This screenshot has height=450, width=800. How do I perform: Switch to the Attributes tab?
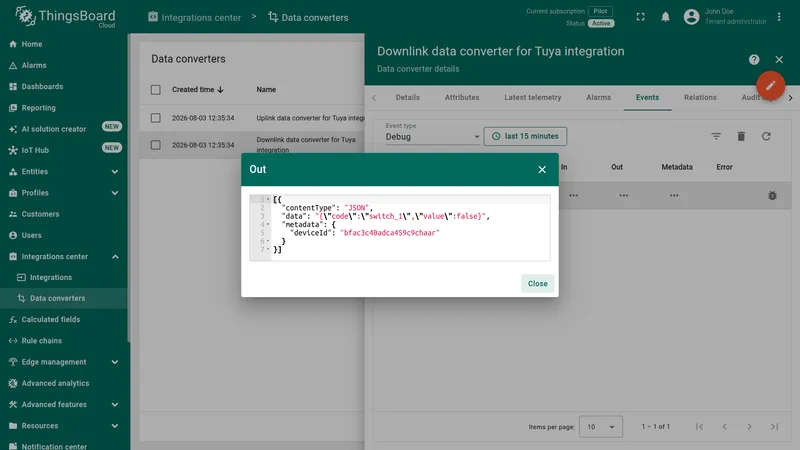coord(462,97)
